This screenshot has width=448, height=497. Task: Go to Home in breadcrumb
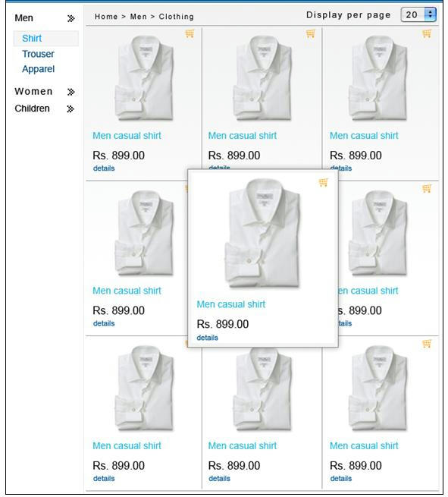(x=106, y=17)
